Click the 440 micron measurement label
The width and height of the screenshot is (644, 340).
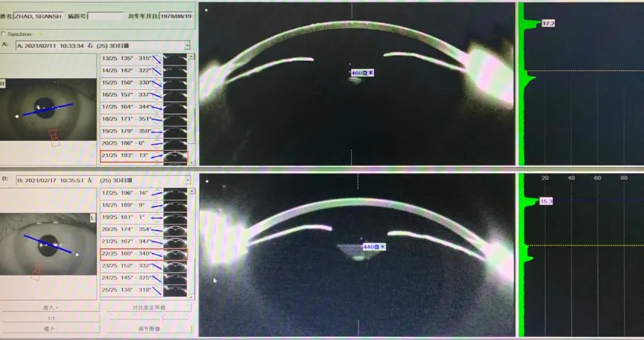tap(374, 247)
